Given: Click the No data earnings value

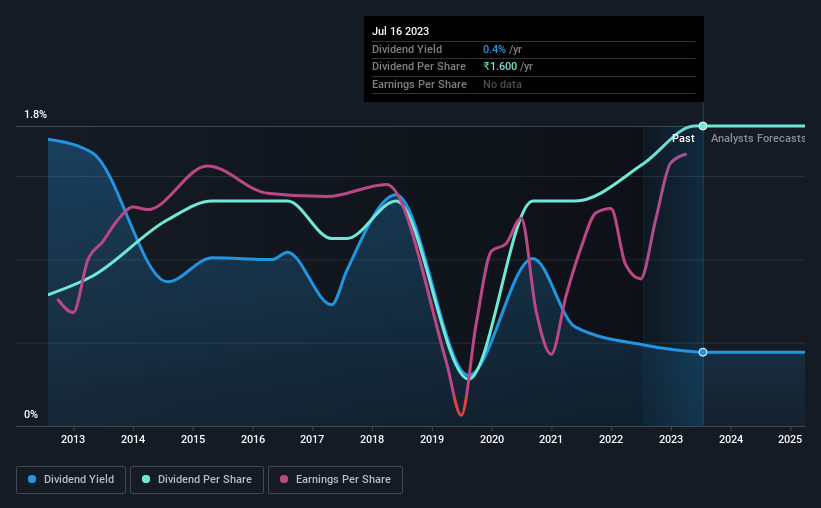Looking at the screenshot, I should click(502, 84).
